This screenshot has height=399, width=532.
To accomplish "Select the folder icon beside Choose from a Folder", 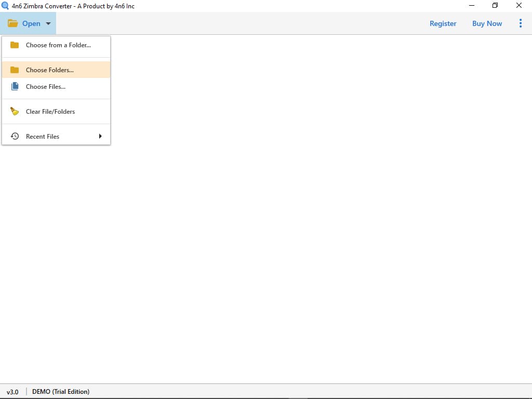I will tap(15, 45).
